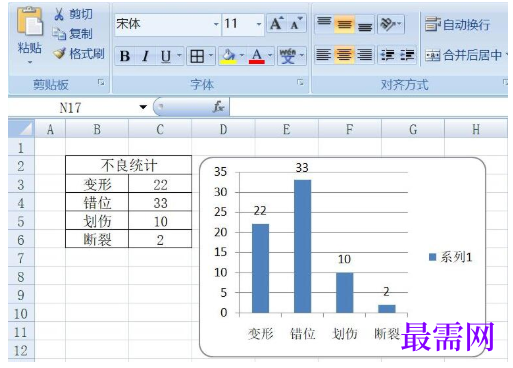Align text left
This screenshot has height=368, width=513.
(x=324, y=55)
